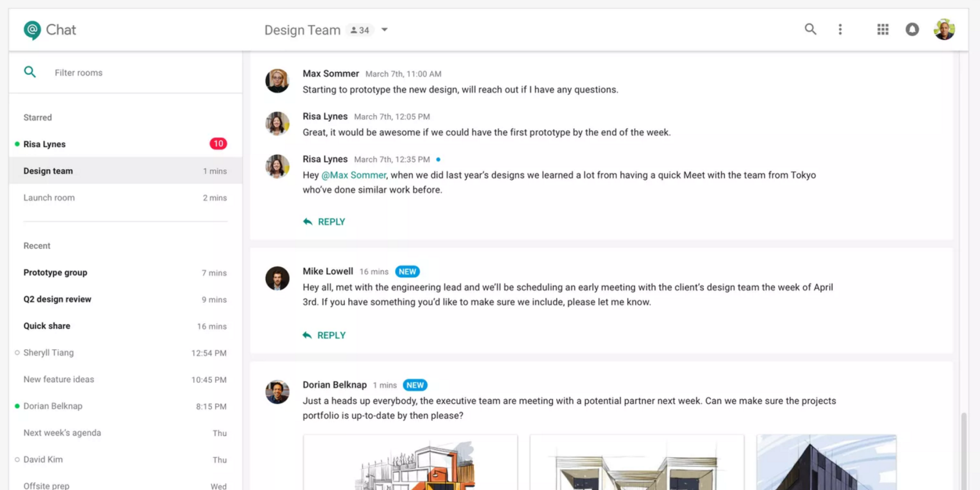Open the account profile avatar
The image size is (980, 490).
pyautogui.click(x=944, y=29)
